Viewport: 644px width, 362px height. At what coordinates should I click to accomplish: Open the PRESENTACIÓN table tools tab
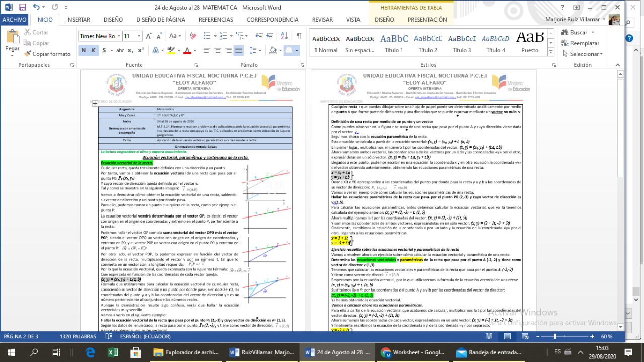coord(427,20)
